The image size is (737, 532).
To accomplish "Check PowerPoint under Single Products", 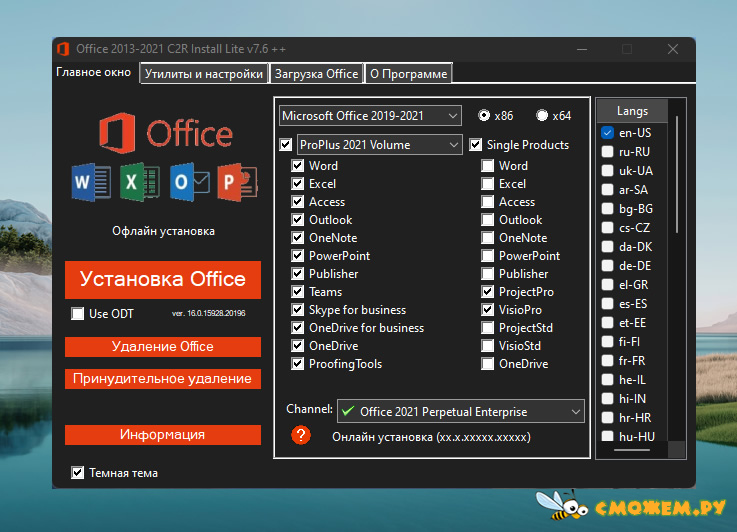I will [x=487, y=256].
